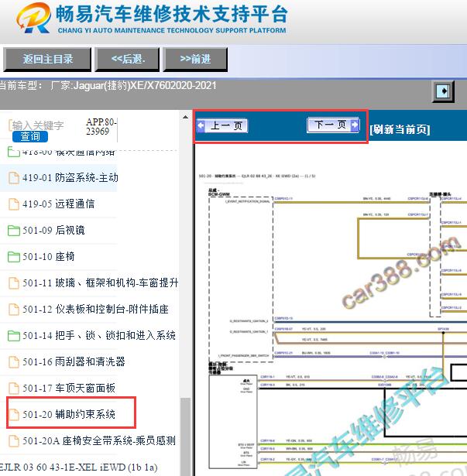Click right arrow icon on 下一页 button
The image size is (467, 476).
pyautogui.click(x=355, y=125)
